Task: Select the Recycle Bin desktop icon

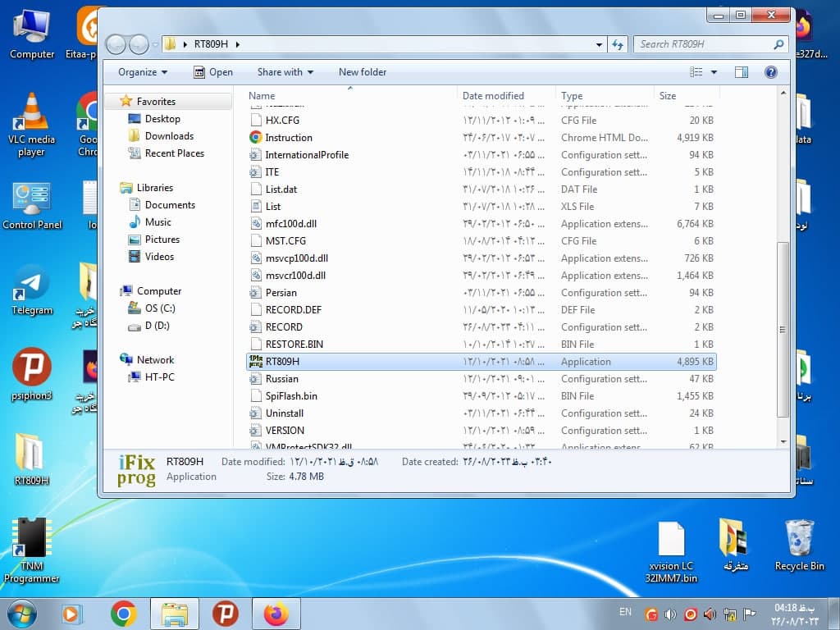Action: tap(799, 546)
